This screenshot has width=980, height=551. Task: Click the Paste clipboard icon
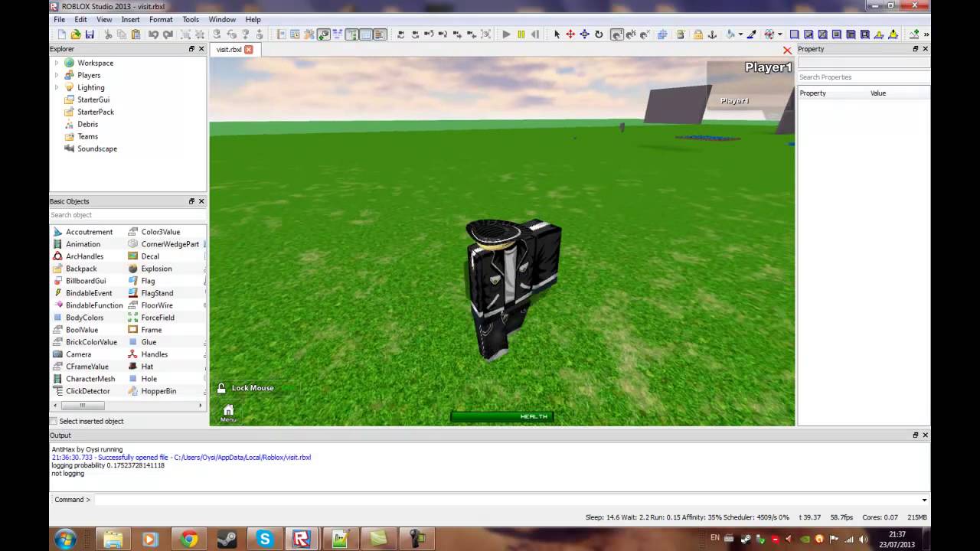[136, 34]
